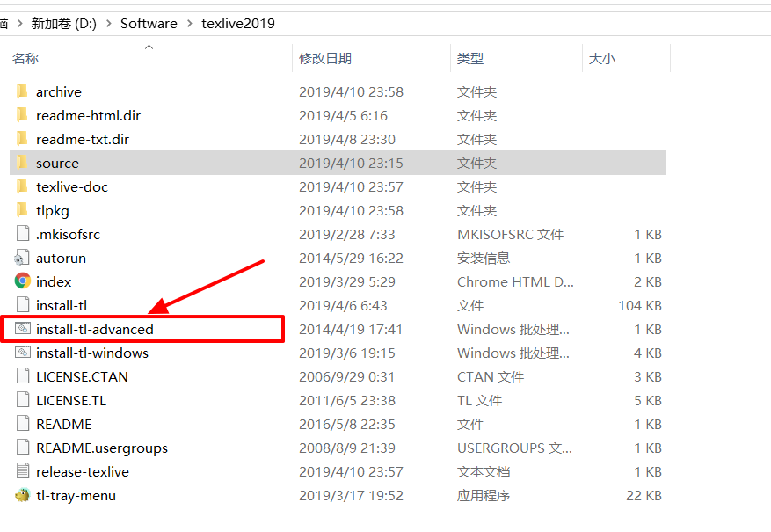The width and height of the screenshot is (771, 532).
Task: Click the MKISOFSRC 文件 type cell
Action: click(x=511, y=234)
